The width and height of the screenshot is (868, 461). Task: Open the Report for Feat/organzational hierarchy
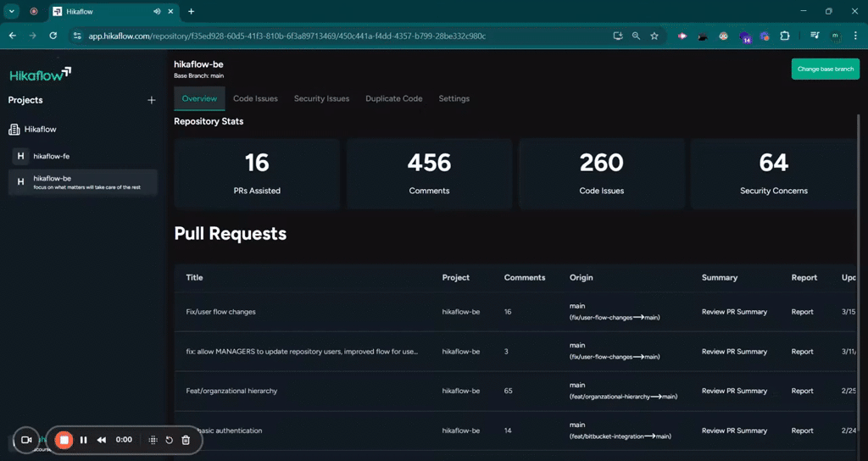pyautogui.click(x=802, y=392)
